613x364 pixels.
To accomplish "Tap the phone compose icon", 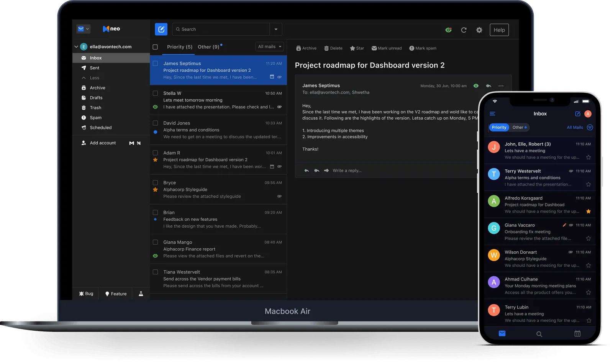I will tap(578, 114).
